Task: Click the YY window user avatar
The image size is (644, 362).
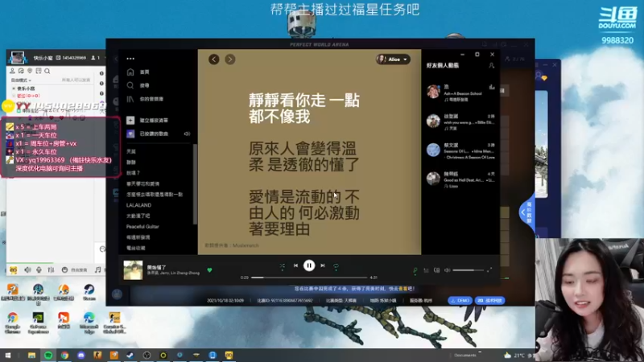Action: (x=18, y=58)
